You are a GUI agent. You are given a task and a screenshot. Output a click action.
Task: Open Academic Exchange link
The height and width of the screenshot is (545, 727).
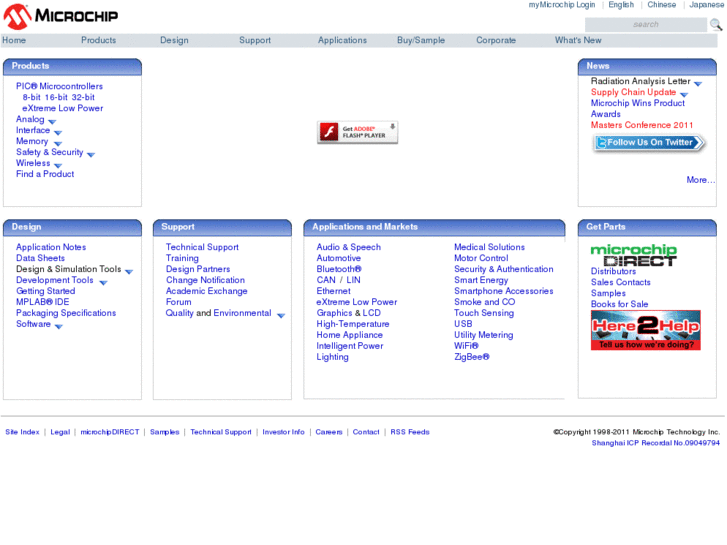(x=206, y=291)
